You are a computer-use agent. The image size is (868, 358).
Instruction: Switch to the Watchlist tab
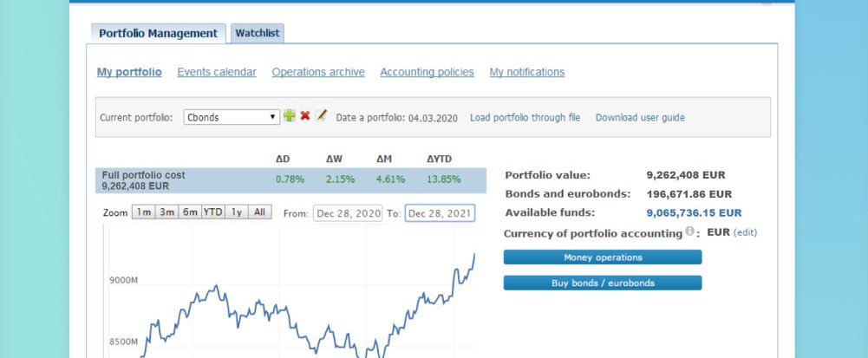click(x=258, y=34)
